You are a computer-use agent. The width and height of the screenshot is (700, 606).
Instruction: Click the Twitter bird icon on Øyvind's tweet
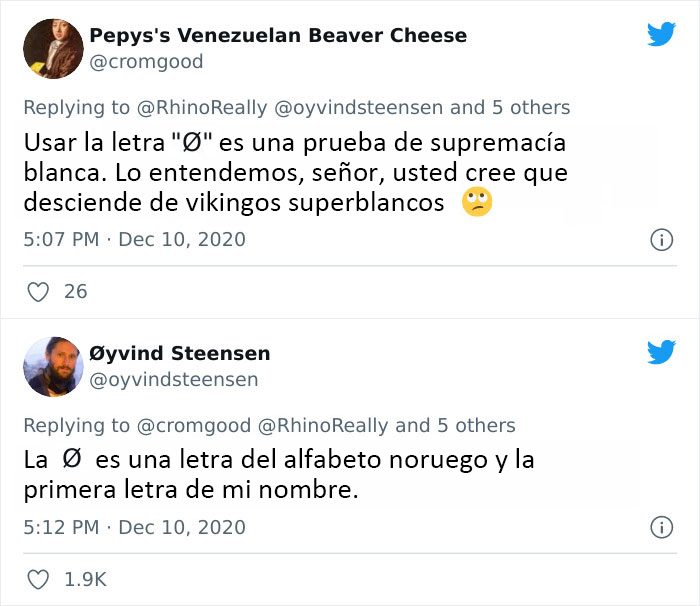660,352
